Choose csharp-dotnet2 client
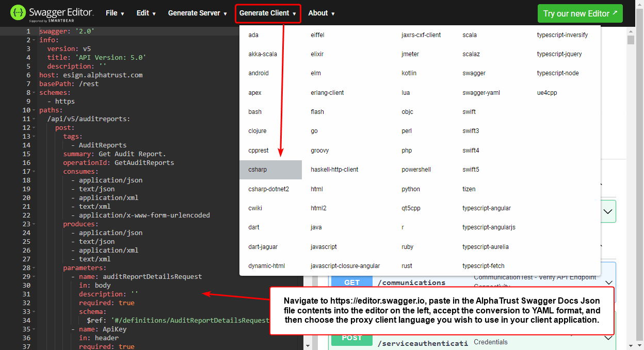 coord(269,189)
